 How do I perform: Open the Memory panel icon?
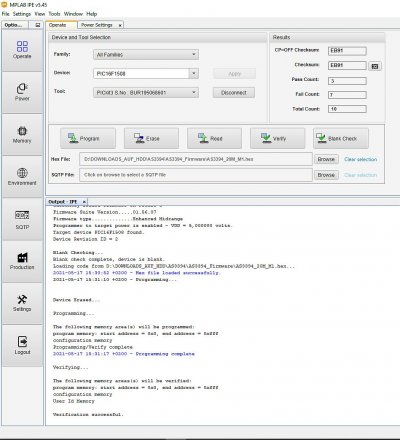pyautogui.click(x=22, y=134)
